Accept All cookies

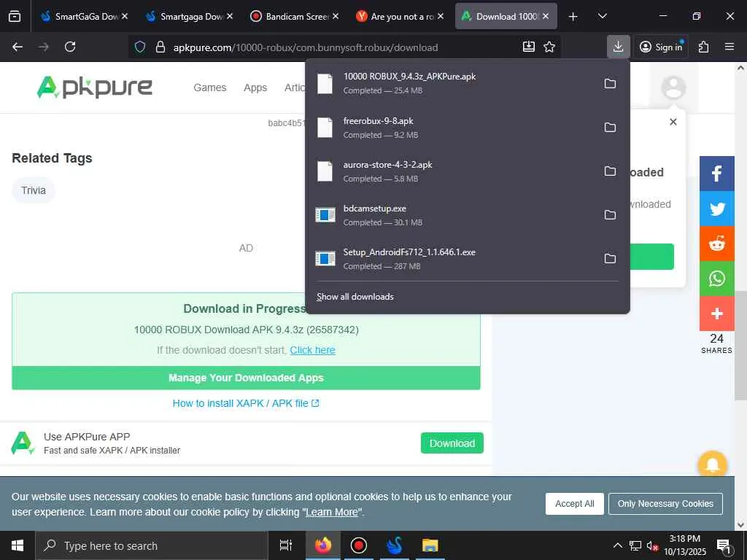click(575, 504)
